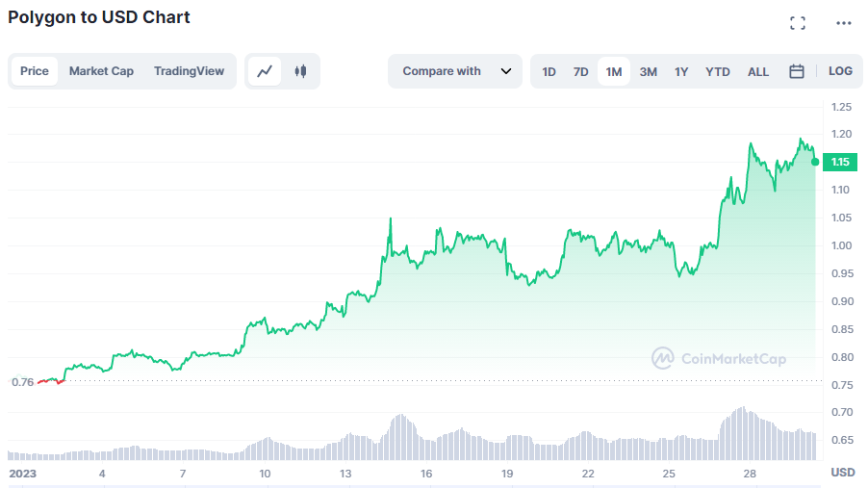Click the green current price dot
This screenshot has width=868, height=488.
[x=815, y=162]
